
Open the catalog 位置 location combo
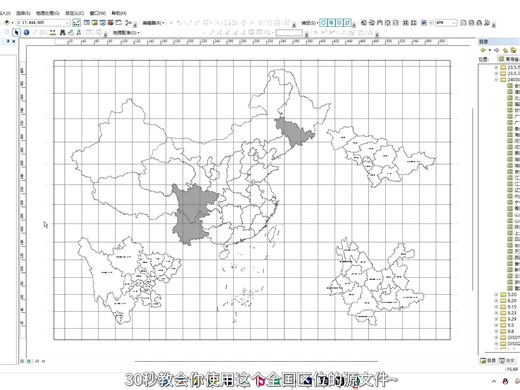508,59
